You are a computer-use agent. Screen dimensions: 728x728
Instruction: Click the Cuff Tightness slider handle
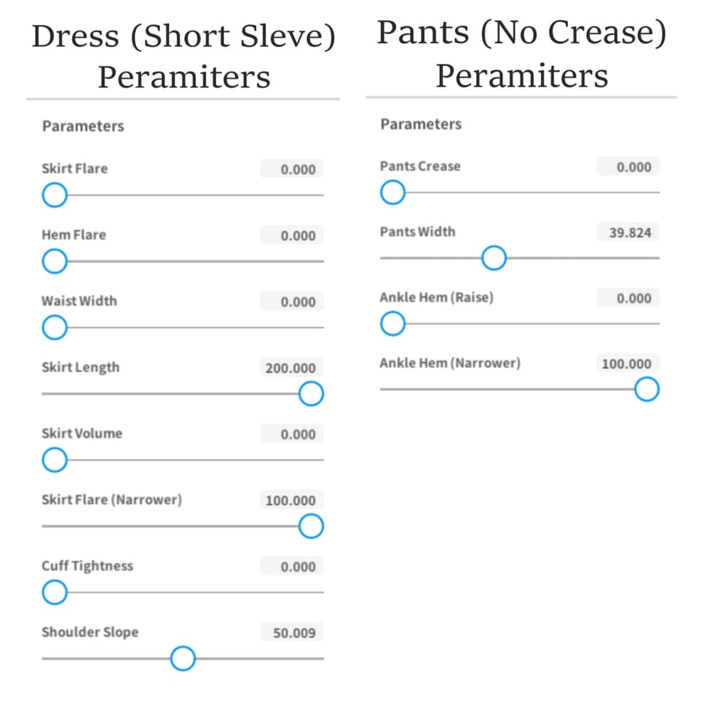pos(54,592)
